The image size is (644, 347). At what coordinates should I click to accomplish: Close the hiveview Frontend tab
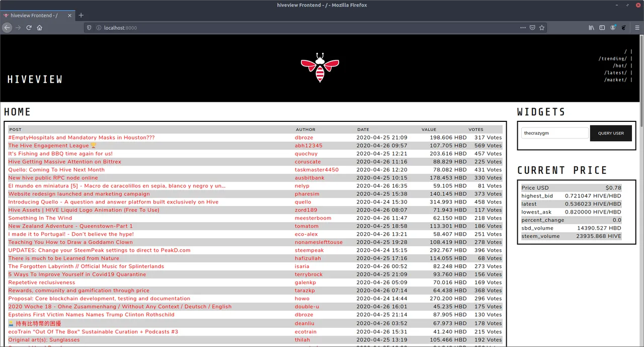click(x=68, y=15)
